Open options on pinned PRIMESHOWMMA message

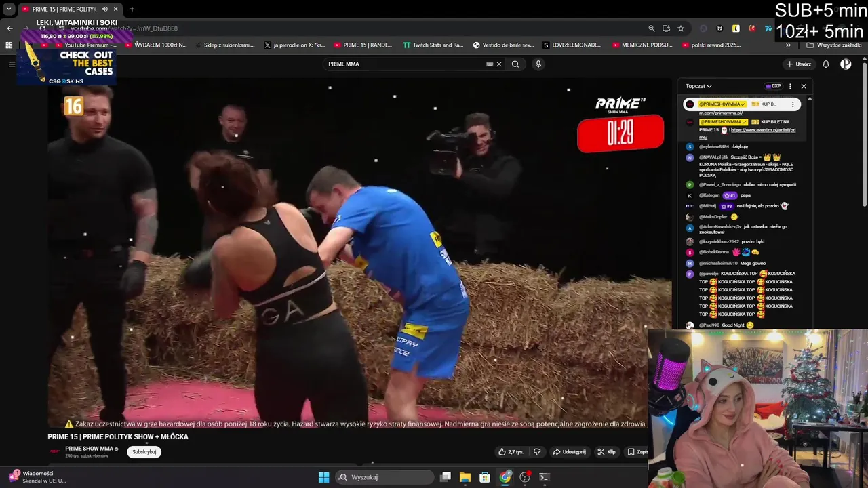point(793,104)
